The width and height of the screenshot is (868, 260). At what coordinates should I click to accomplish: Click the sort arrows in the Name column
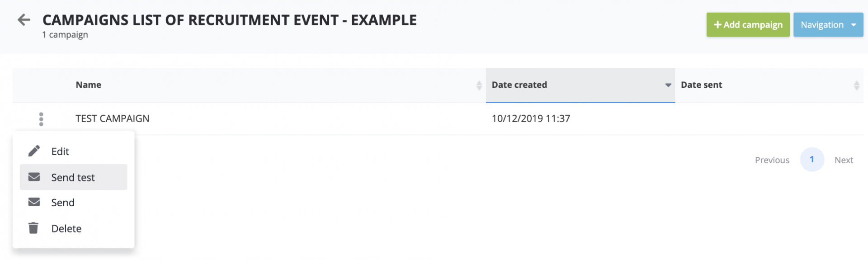(x=479, y=85)
